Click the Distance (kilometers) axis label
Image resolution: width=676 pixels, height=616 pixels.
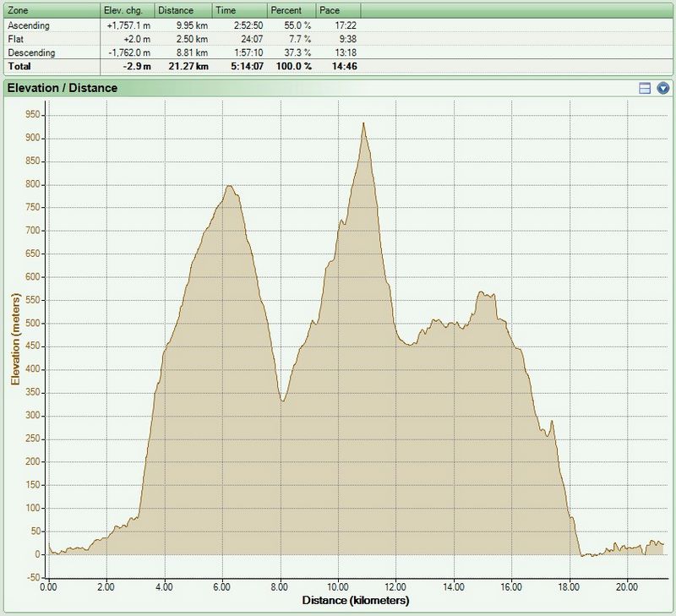pyautogui.click(x=355, y=601)
